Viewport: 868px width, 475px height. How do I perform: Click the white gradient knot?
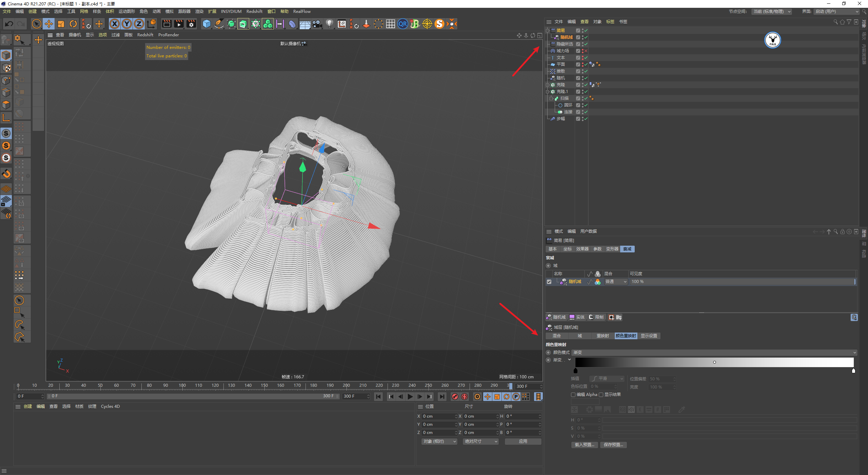[853, 371]
